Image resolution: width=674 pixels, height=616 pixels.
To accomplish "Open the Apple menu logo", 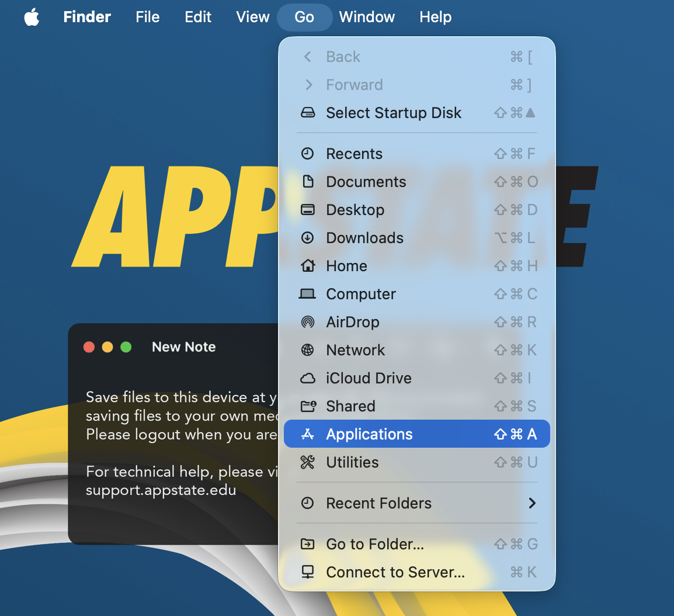I will click(x=32, y=17).
